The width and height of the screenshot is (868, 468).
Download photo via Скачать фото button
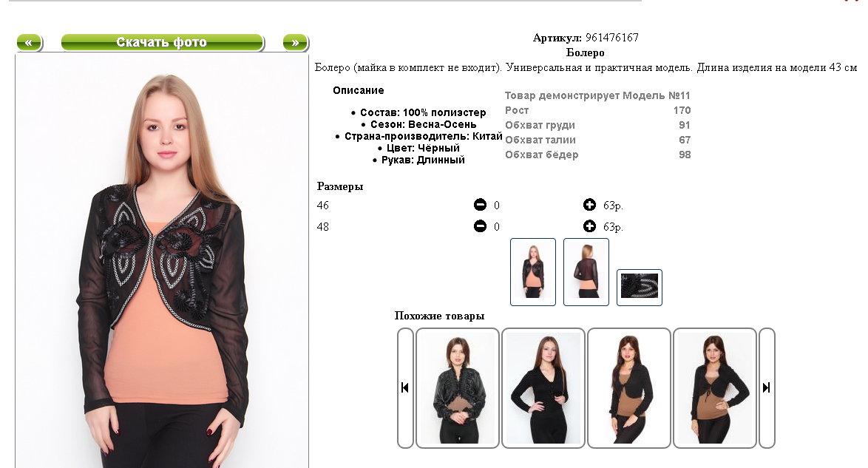[x=162, y=43]
